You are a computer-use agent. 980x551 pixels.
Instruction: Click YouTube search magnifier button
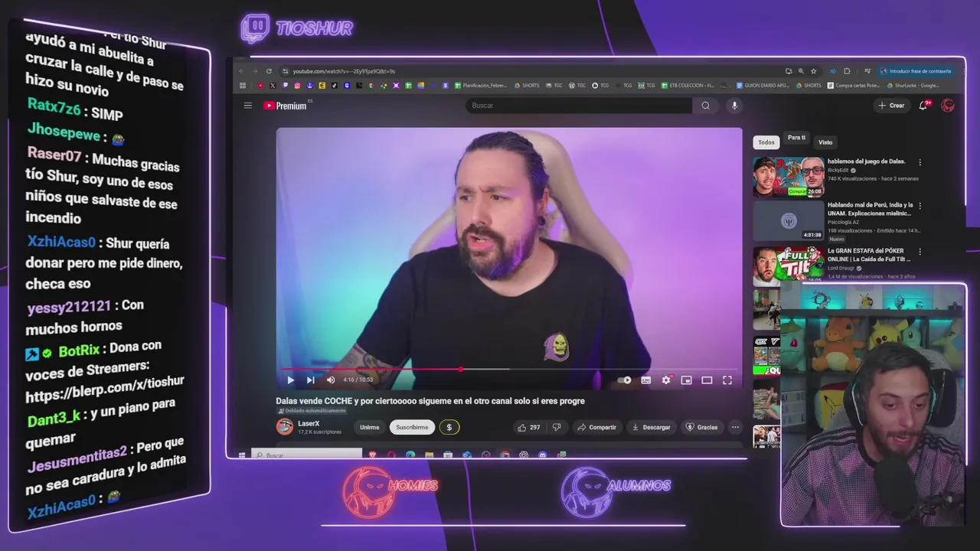pos(706,106)
